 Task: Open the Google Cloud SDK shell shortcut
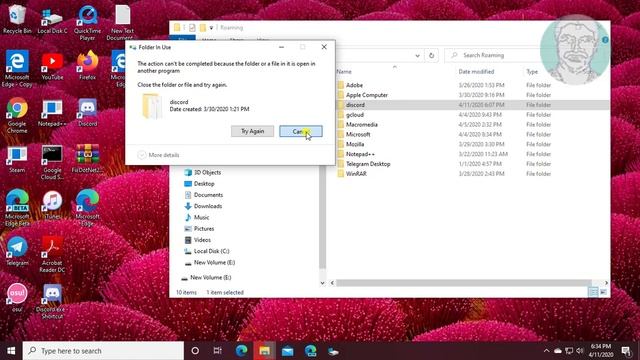point(52,162)
